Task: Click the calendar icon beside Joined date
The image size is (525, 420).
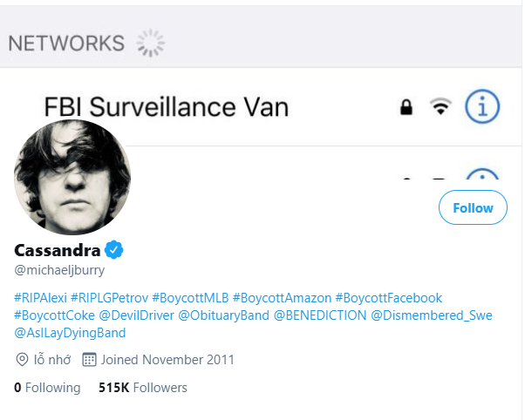Action: 89,359
